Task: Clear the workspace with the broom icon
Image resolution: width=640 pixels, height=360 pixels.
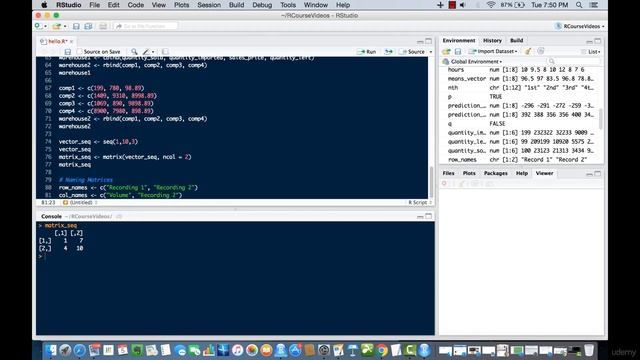Action: coord(528,51)
